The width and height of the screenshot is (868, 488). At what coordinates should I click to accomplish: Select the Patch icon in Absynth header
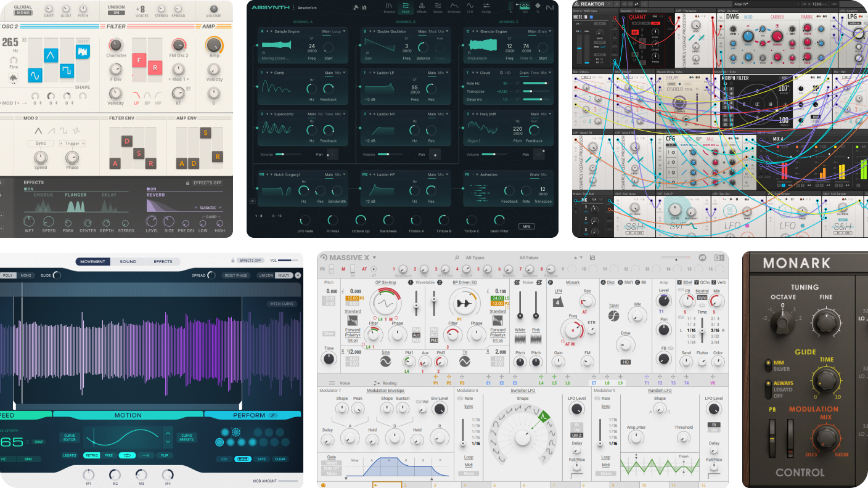pyautogui.click(x=405, y=7)
